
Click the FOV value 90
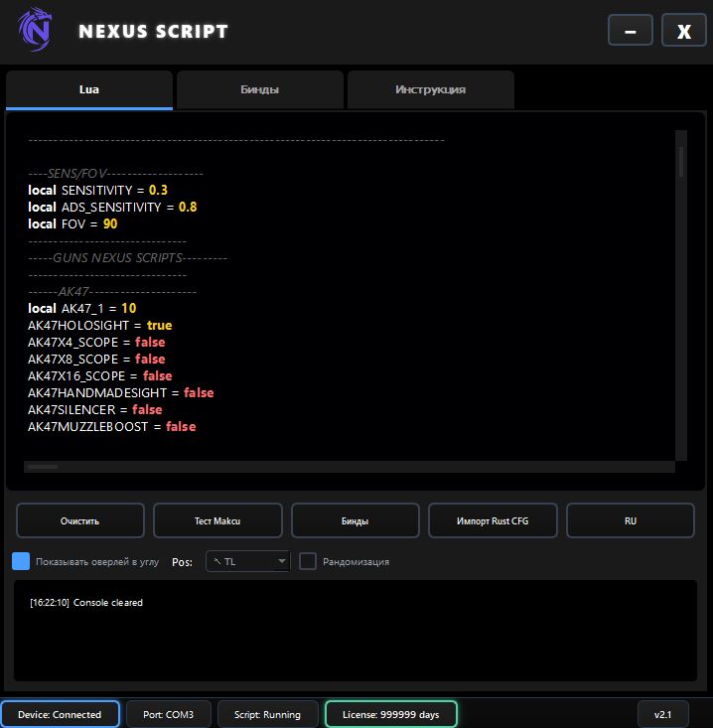pyautogui.click(x=110, y=223)
